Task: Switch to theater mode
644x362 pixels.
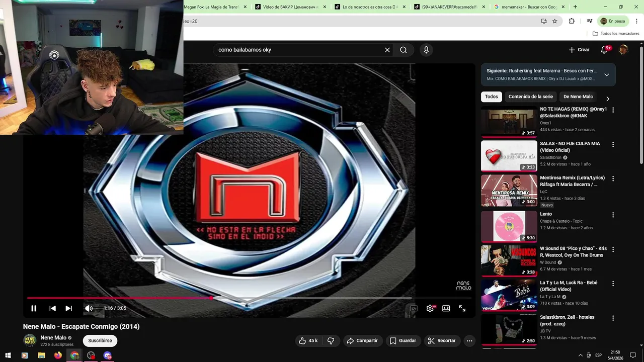Action: 446,308
